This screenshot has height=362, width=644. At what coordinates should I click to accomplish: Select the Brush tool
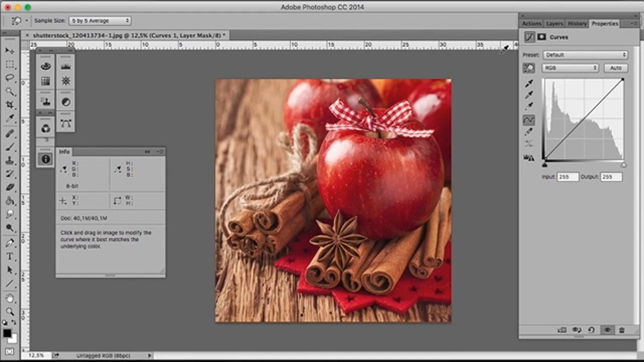[10, 147]
